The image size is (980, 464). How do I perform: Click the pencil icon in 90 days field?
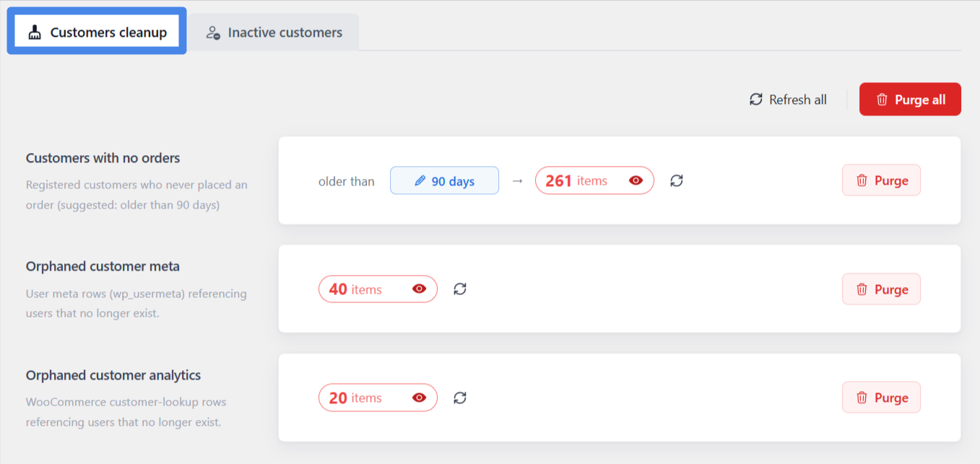click(x=420, y=181)
